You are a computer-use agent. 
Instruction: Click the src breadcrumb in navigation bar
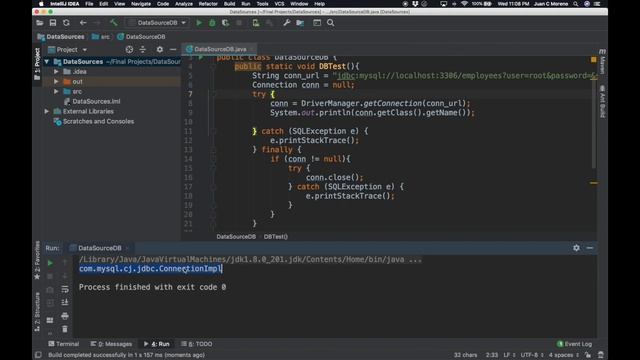click(x=101, y=37)
